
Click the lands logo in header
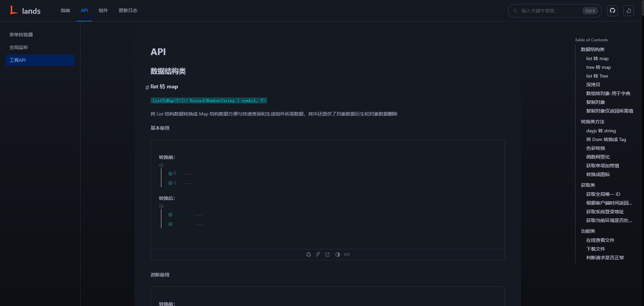[25, 11]
